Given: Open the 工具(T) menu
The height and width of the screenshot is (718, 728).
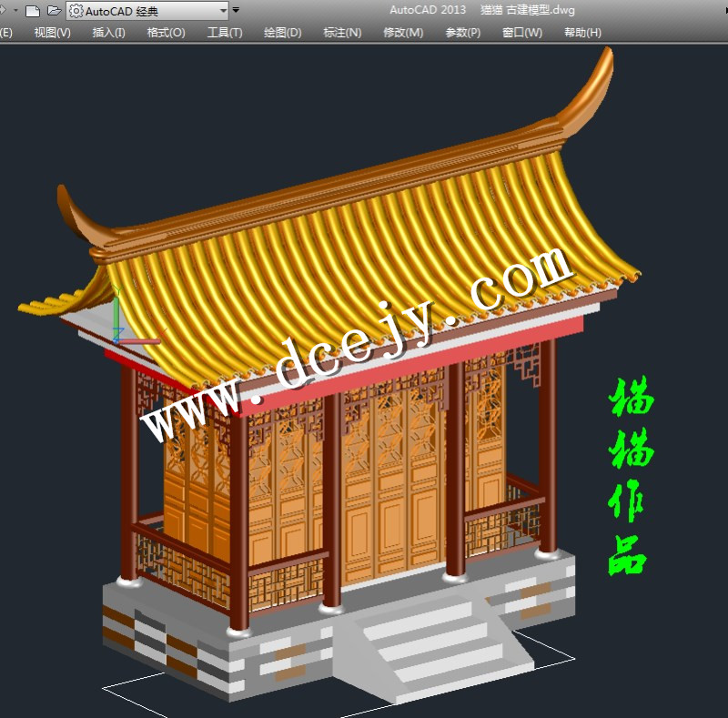Looking at the screenshot, I should 225,33.
